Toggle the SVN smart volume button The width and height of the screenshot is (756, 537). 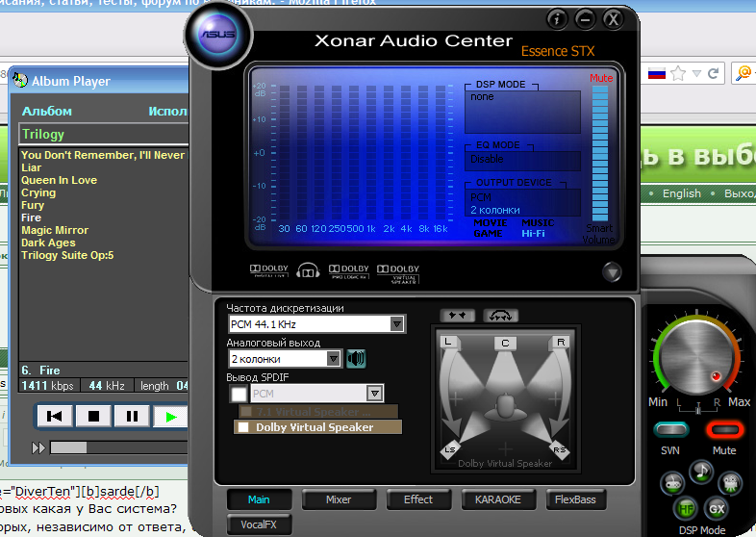click(x=671, y=429)
